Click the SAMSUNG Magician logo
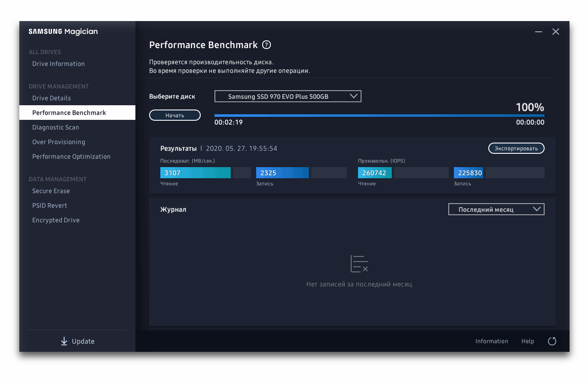This screenshot has width=588, height=378. (63, 31)
